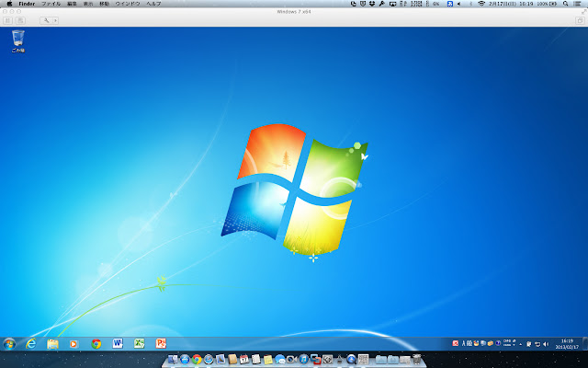Open the 移動 menu
This screenshot has height=368, width=588.
point(104,4)
